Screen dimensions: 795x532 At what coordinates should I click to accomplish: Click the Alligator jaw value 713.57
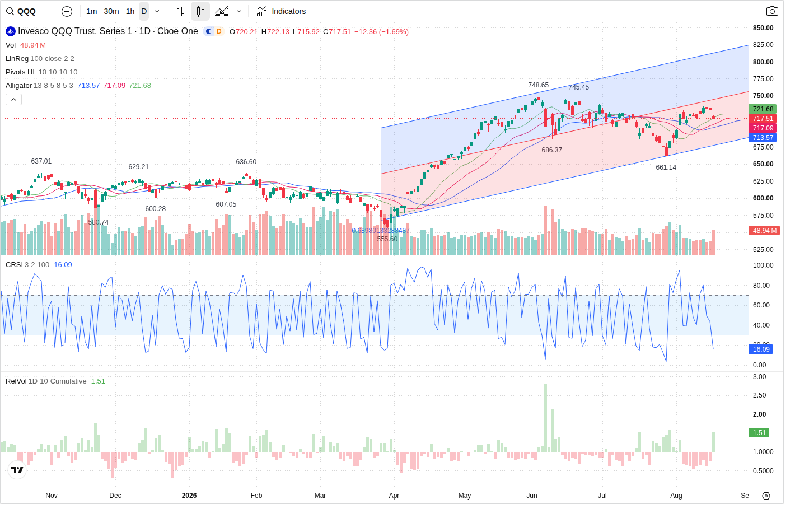[88, 86]
